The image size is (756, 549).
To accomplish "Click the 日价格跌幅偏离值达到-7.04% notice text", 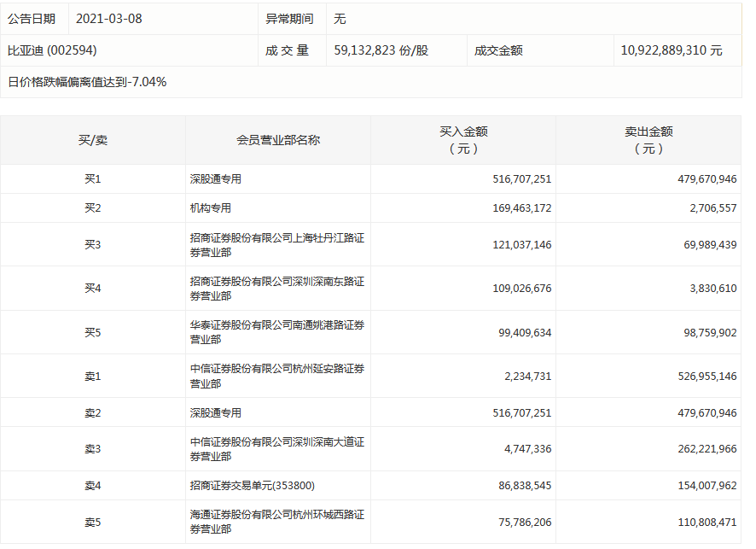I will coord(87,82).
